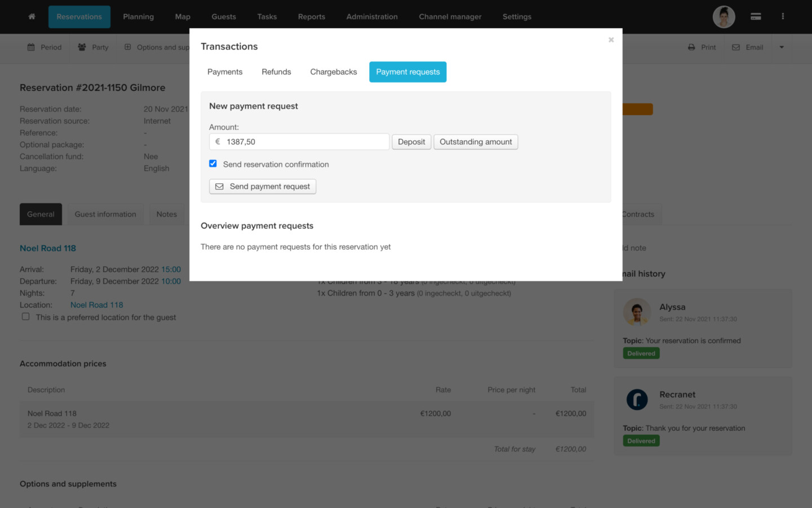Uncheck Send reservation confirmation
Viewport: 812px width, 508px height.
(213, 164)
